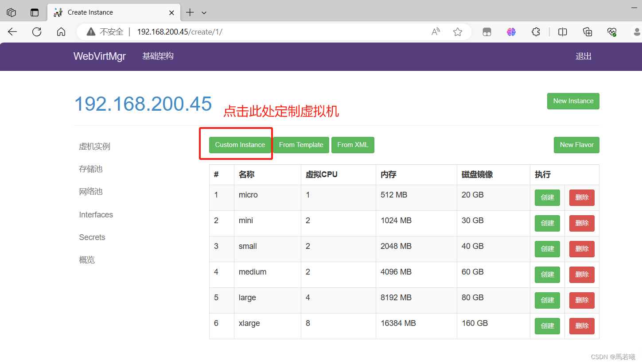Reload the page with the refresh icon

tap(37, 32)
